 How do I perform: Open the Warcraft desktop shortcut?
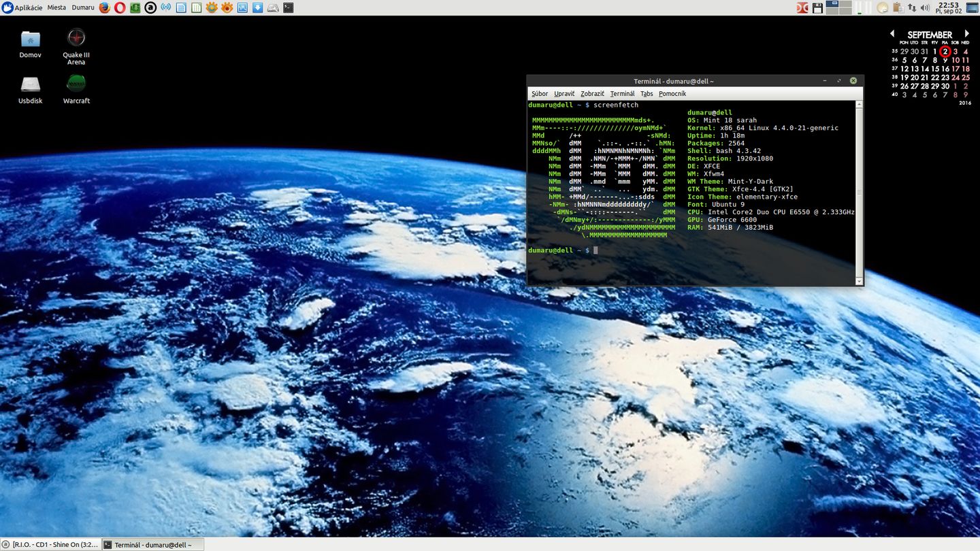click(76, 84)
